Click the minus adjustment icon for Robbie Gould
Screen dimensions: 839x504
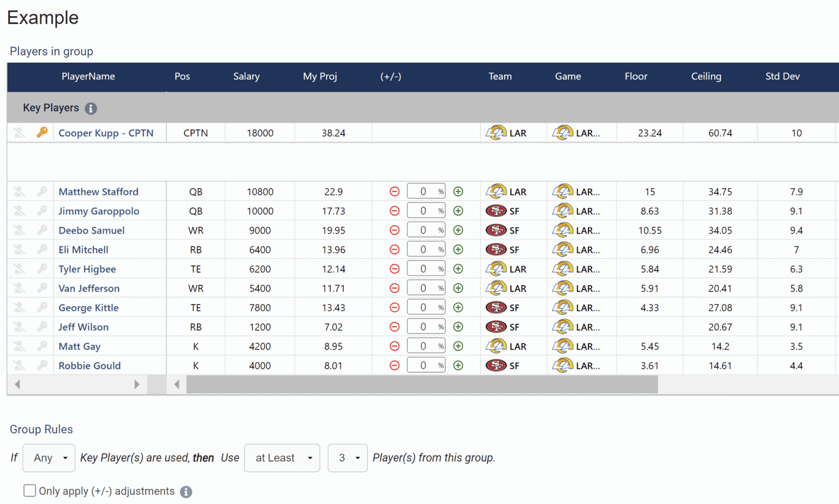pos(394,365)
